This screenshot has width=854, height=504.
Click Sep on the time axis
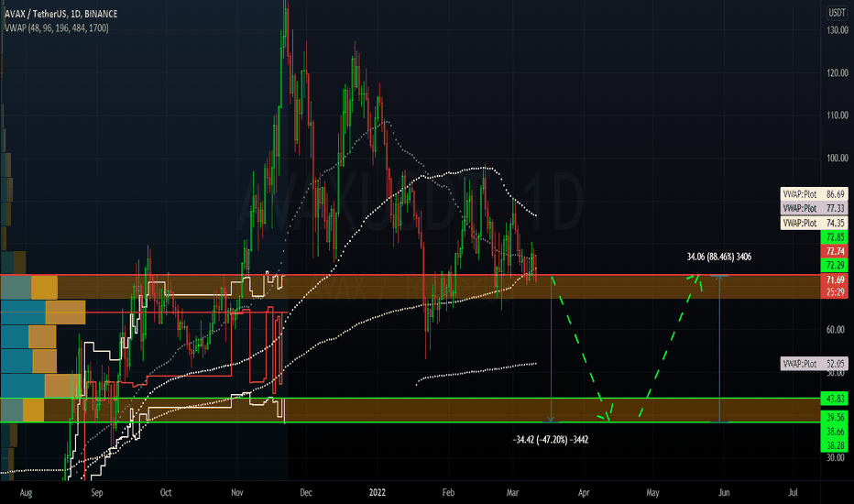click(96, 493)
